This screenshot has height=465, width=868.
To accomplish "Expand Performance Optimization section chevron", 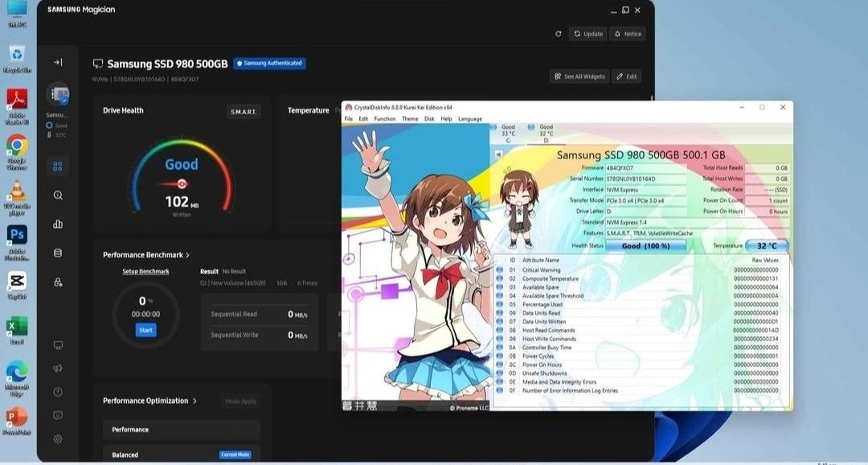I will coord(194,401).
